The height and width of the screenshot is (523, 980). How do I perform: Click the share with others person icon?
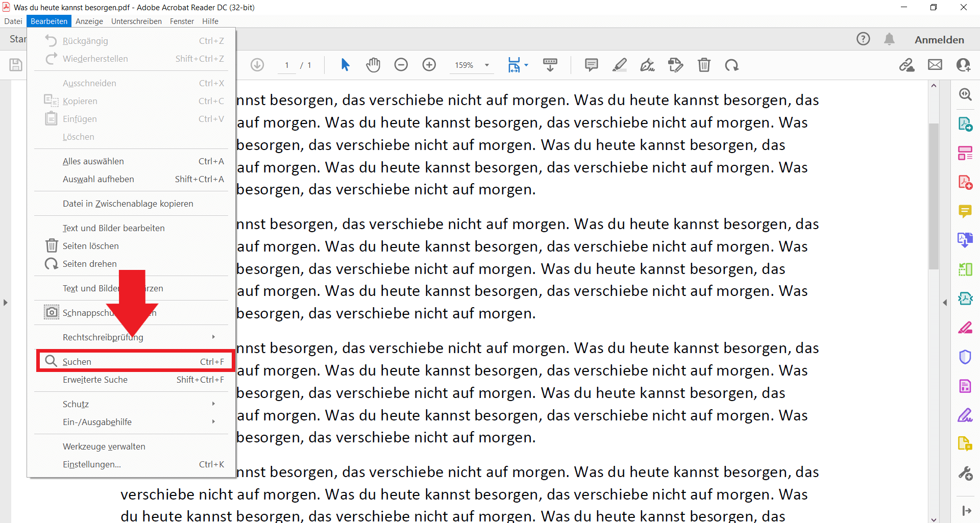point(963,65)
